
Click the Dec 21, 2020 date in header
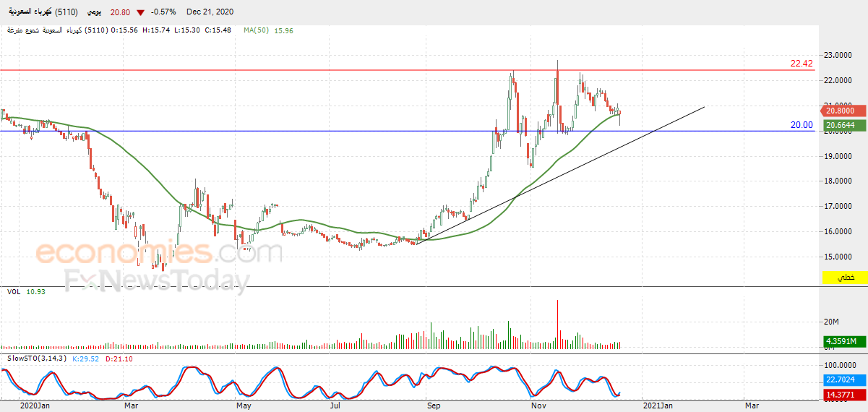210,12
